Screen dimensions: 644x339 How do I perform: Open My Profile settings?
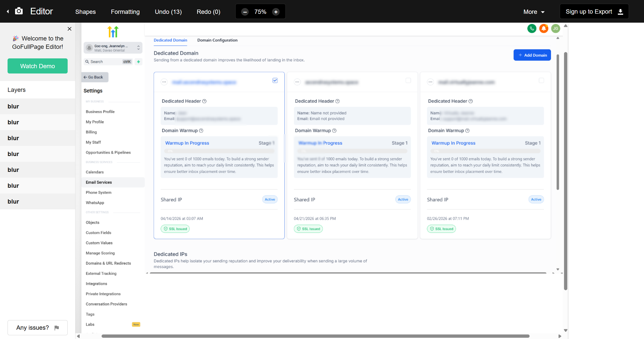point(95,122)
